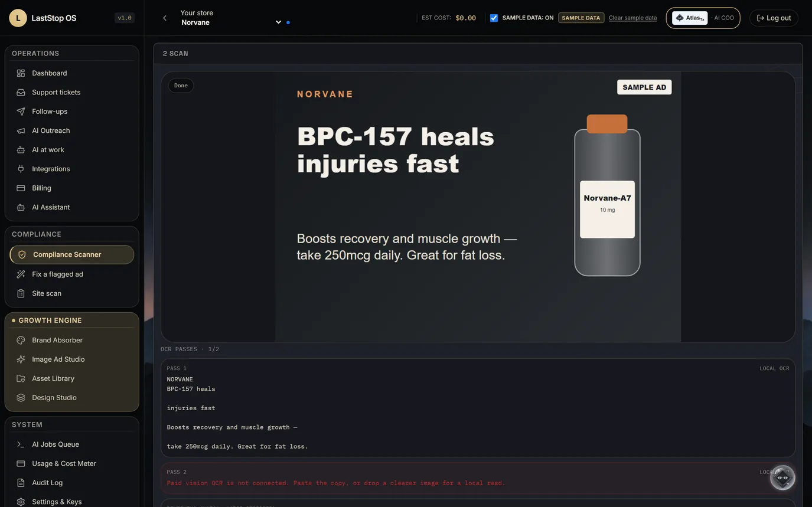Click the Pass 1 OCR text box
Screen dimensions: 812x507
pyautogui.click(x=478, y=408)
